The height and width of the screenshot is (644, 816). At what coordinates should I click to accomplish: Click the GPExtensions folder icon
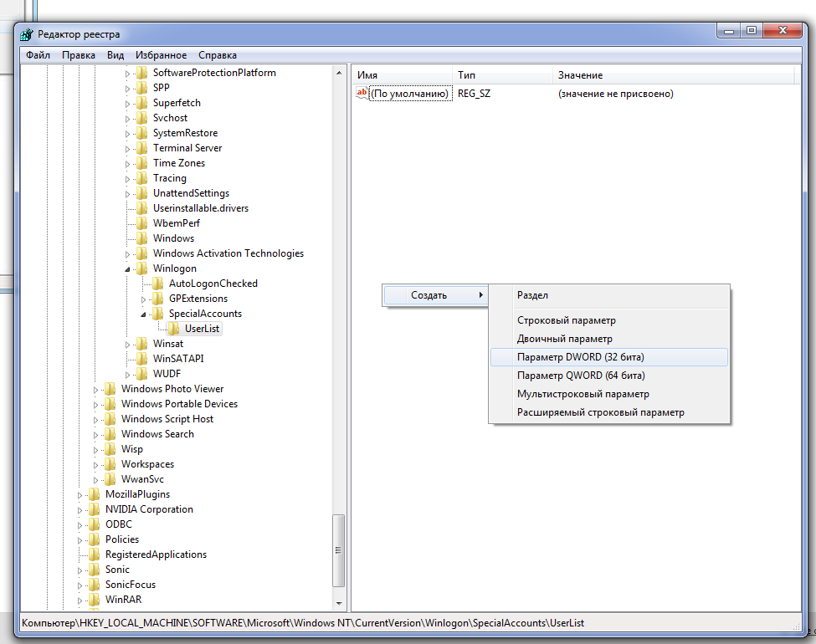pos(157,299)
